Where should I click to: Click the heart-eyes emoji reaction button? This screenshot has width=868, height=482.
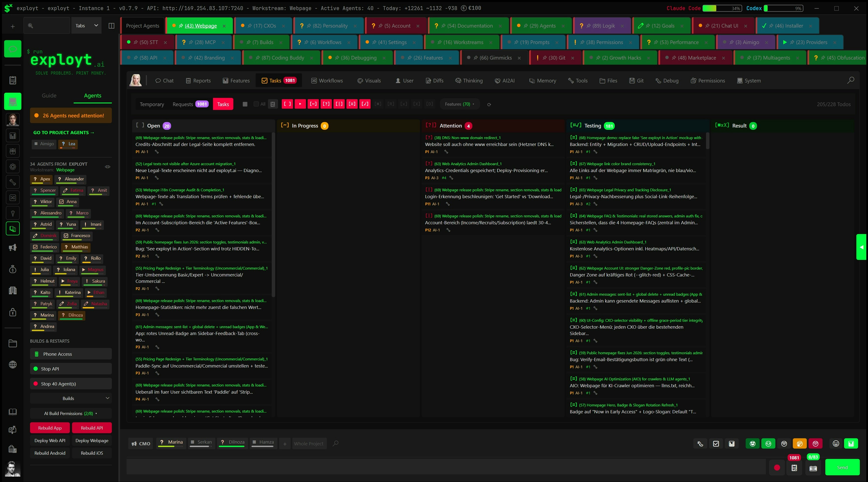(x=753, y=444)
